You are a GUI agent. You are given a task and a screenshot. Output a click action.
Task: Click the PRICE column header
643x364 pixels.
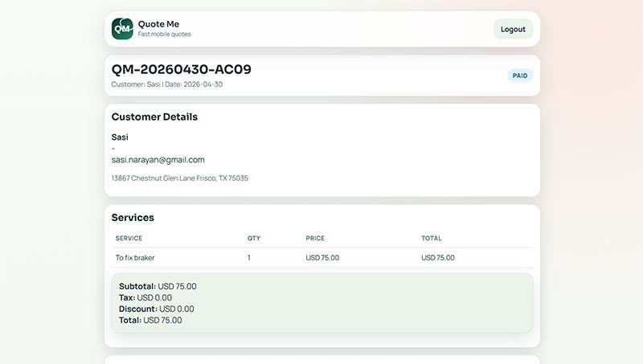315,238
